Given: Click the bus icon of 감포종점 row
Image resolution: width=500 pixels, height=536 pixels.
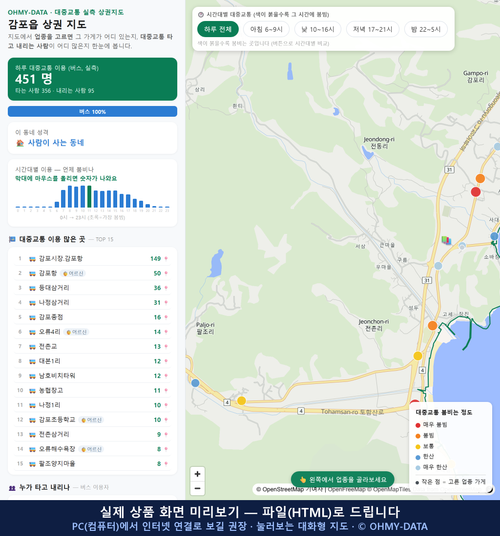Looking at the screenshot, I should click(32, 317).
